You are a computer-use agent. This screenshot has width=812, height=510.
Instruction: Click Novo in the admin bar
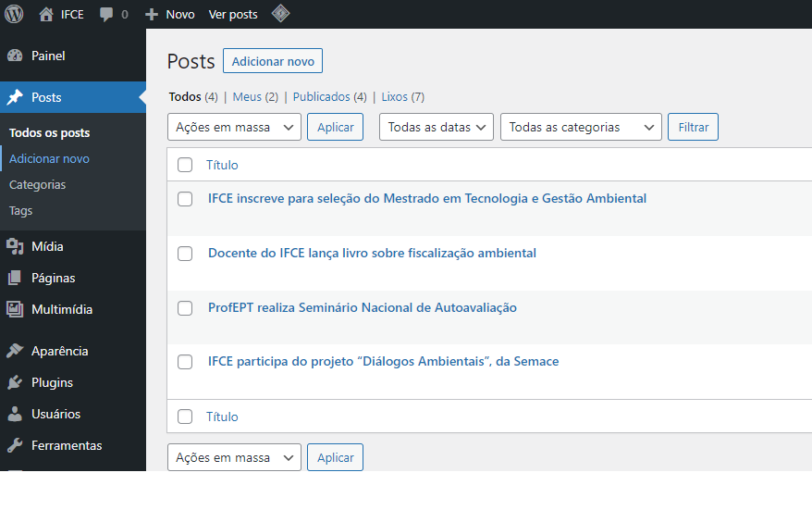(180, 15)
